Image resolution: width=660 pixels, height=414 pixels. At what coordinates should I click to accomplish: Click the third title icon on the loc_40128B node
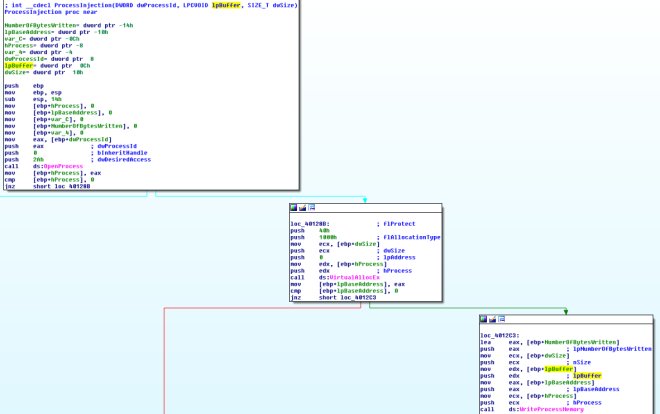point(313,208)
